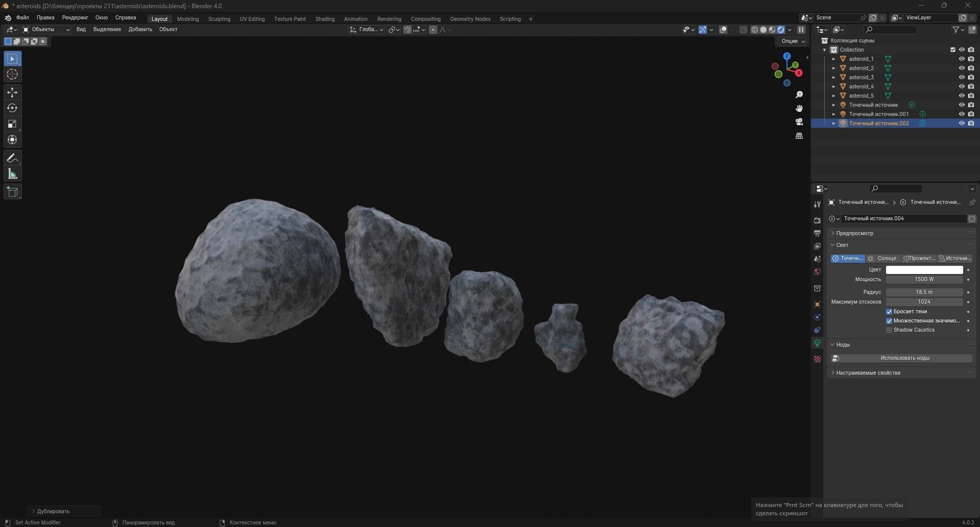Toggle gizmo display in viewport header
The height and width of the screenshot is (527, 980).
click(x=703, y=30)
